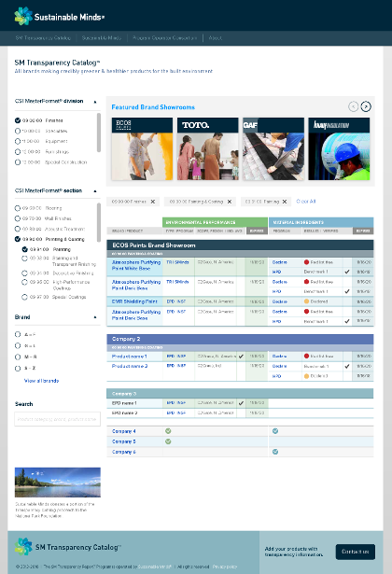
Task: Collapse the CSI MasterFormat division panel
Action: (95, 102)
